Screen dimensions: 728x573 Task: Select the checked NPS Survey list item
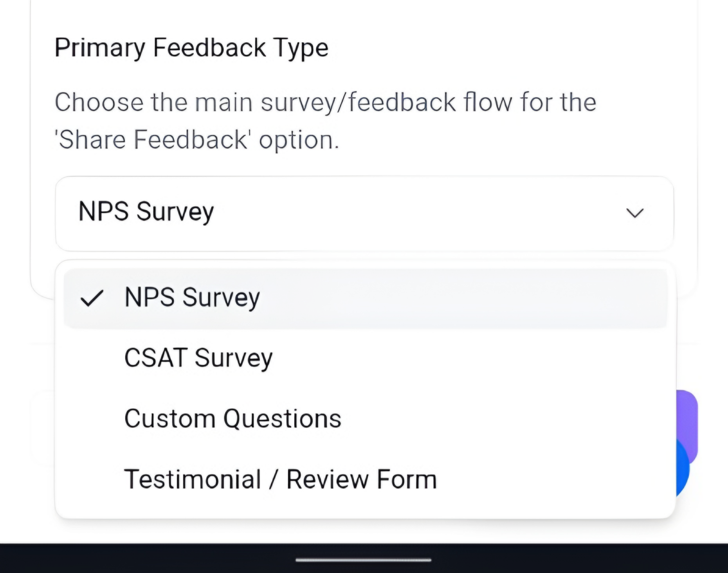192,297
